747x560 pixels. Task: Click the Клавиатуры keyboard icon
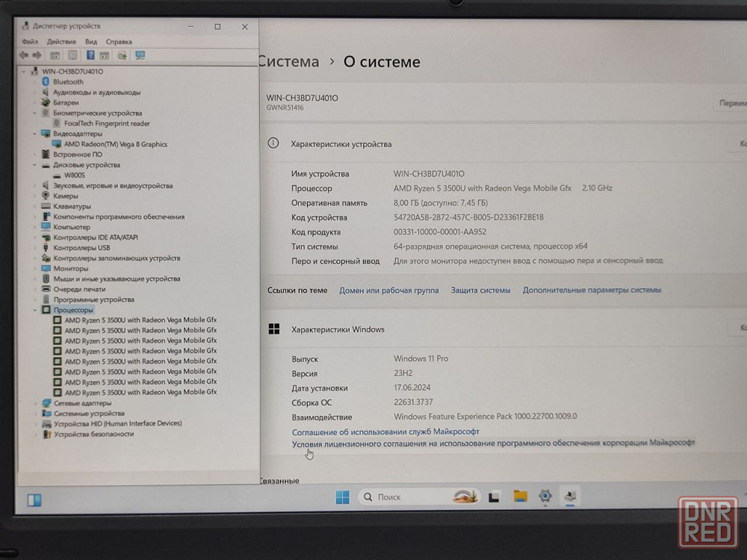(x=46, y=206)
